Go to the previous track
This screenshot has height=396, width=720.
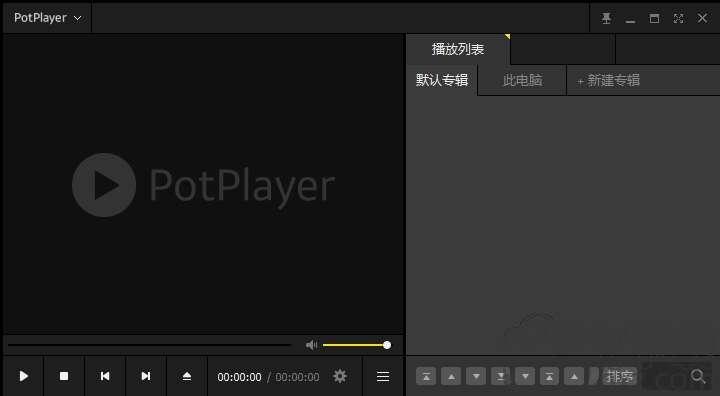[105, 376]
